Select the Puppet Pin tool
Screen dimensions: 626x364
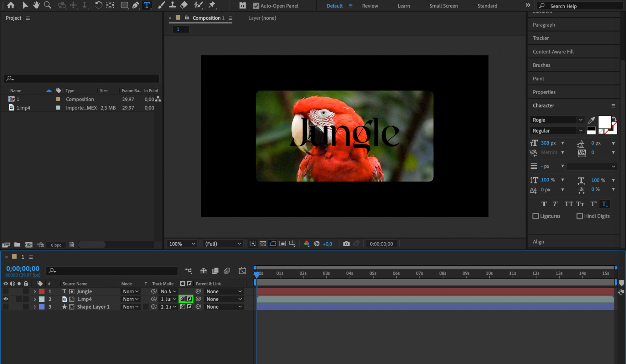(212, 5)
